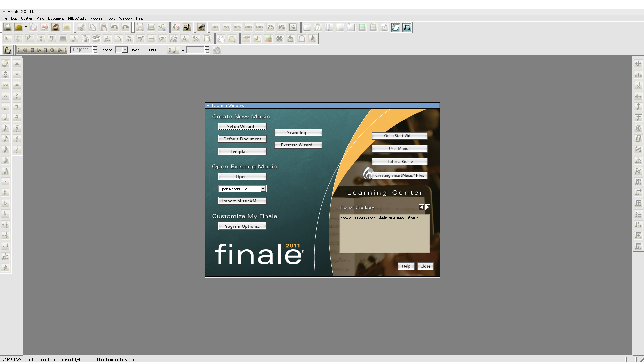Select the Chord CM7 tool icon
Screen dimensions: 644x362
tap(163, 39)
